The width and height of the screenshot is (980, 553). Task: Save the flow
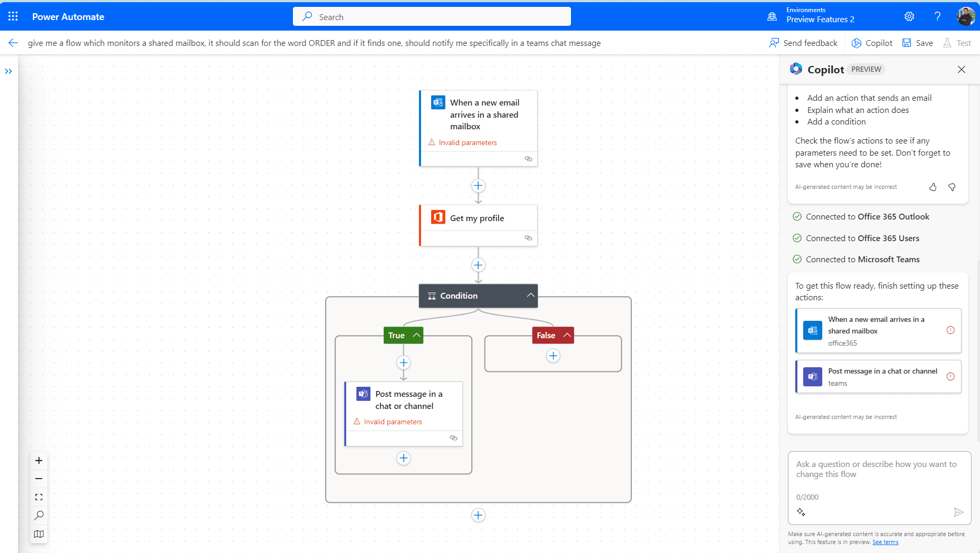tap(917, 43)
